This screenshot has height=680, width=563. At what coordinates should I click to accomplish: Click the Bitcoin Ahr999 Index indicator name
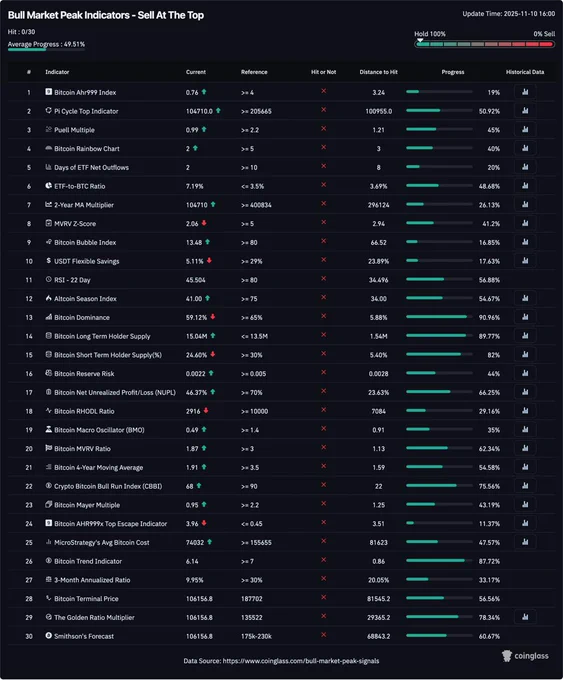pos(85,92)
